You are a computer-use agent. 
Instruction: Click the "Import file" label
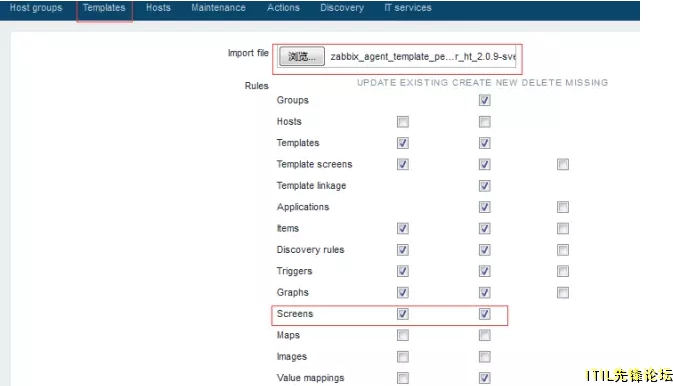pyautogui.click(x=248, y=53)
